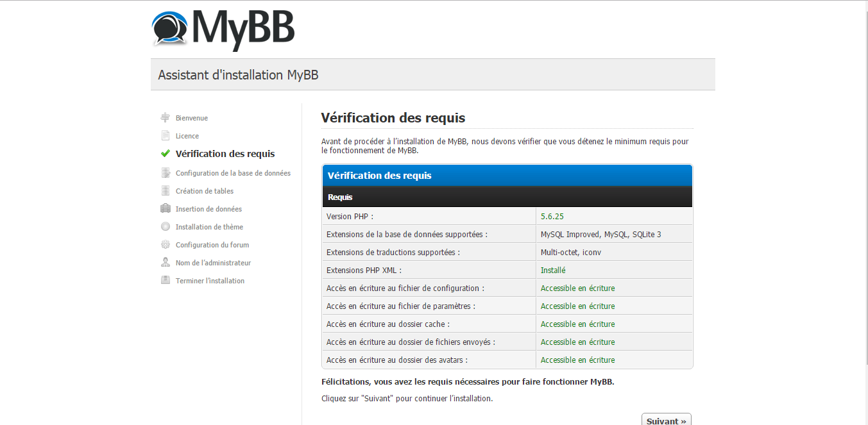Select the Insertion de données step
The width and height of the screenshot is (868, 425).
pos(208,209)
